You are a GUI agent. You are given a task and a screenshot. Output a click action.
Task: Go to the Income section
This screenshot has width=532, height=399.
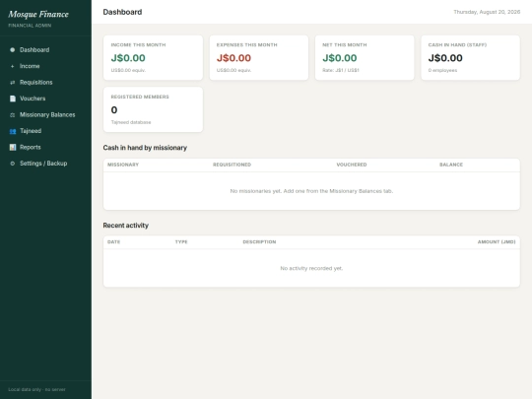point(45,66)
